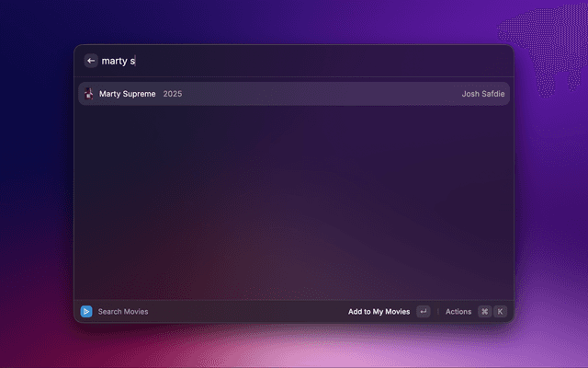The width and height of the screenshot is (588, 368).
Task: Click the Command key symbol
Action: [x=484, y=312]
